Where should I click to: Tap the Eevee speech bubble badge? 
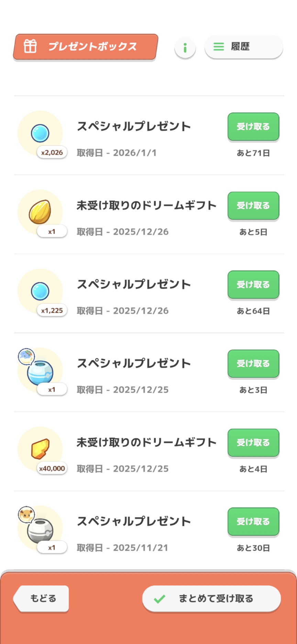tap(26, 515)
